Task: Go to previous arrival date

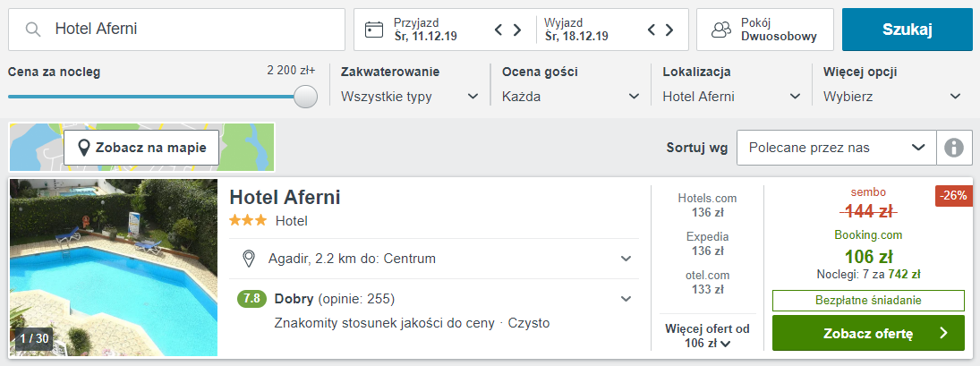Action: point(499,30)
